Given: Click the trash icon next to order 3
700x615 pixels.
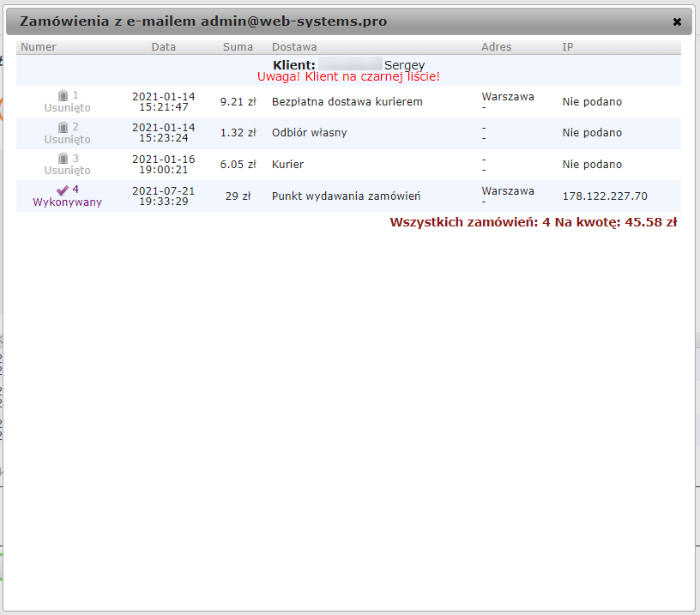Looking at the screenshot, I should tap(63, 159).
